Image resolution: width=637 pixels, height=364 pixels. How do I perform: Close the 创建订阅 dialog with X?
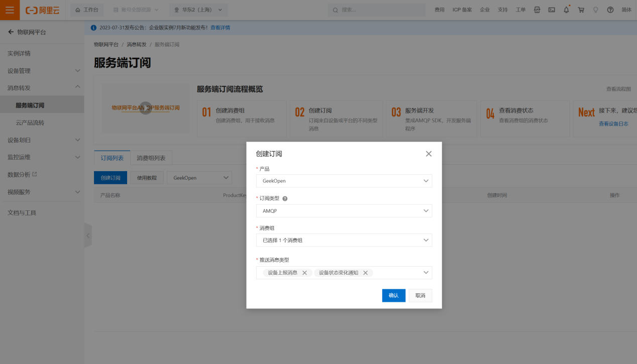pos(429,154)
